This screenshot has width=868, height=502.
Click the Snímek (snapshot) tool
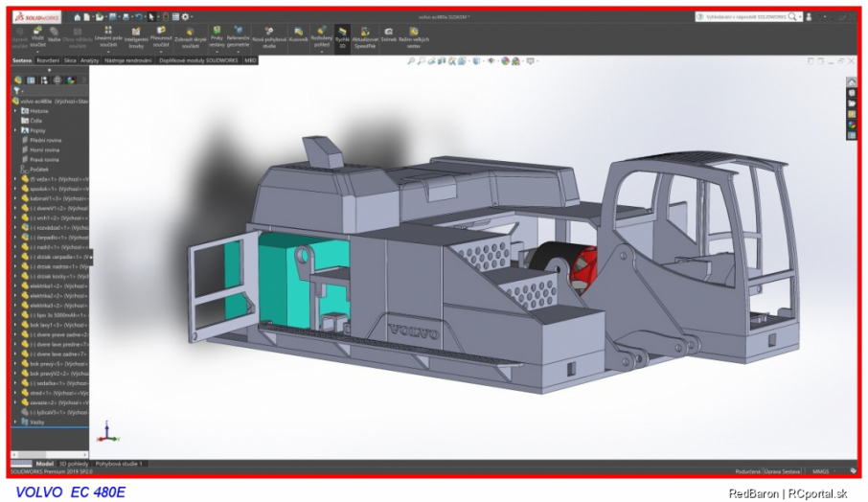[389, 34]
